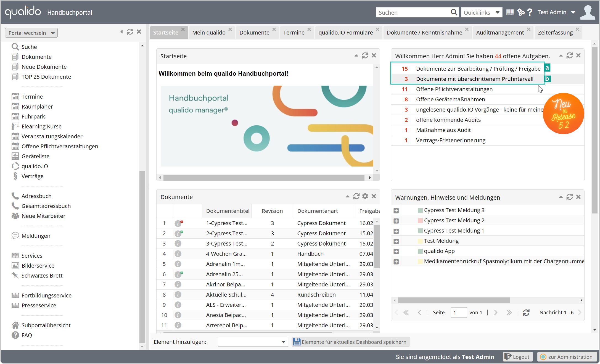Click info icon for 4-Wochen Gra row
600x364 pixels.
point(178,254)
